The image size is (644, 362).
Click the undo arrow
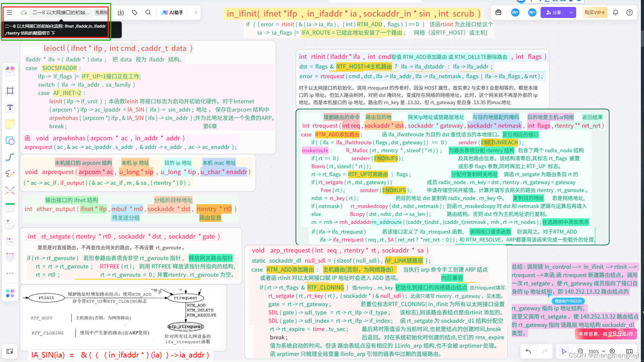pos(528,351)
